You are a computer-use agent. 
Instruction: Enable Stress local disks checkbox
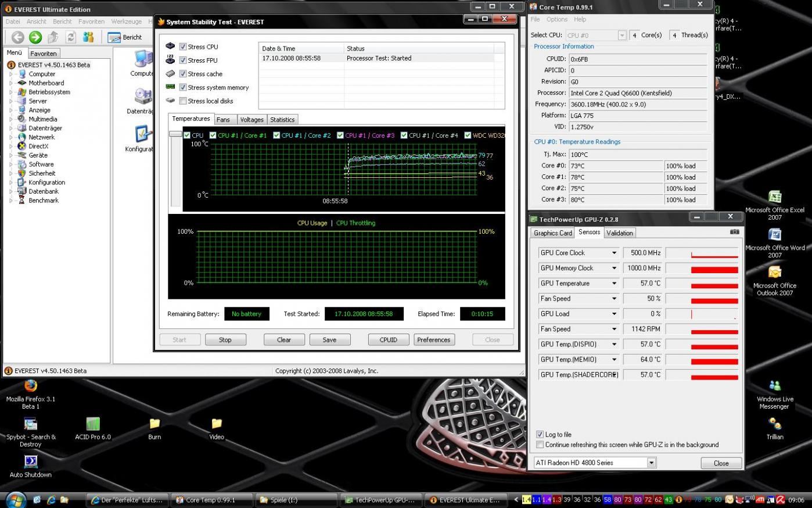pyautogui.click(x=183, y=101)
